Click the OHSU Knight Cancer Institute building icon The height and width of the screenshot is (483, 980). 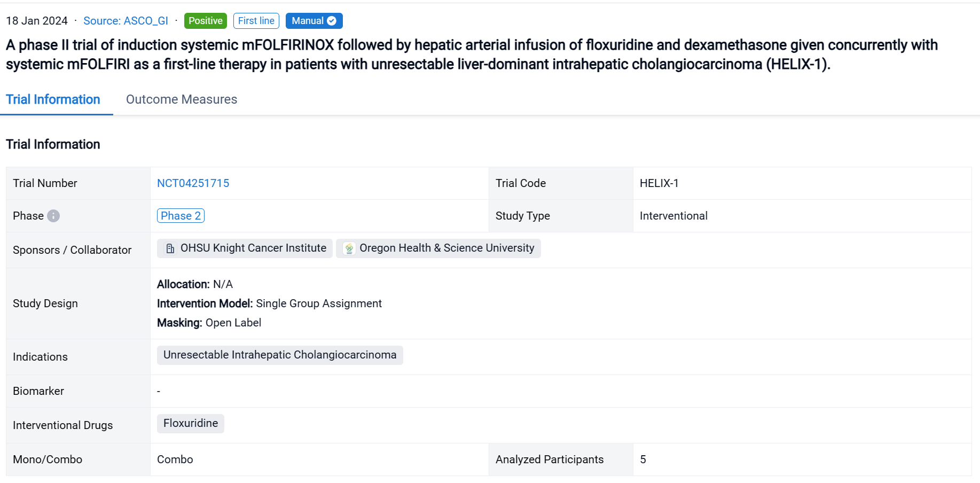click(x=170, y=248)
